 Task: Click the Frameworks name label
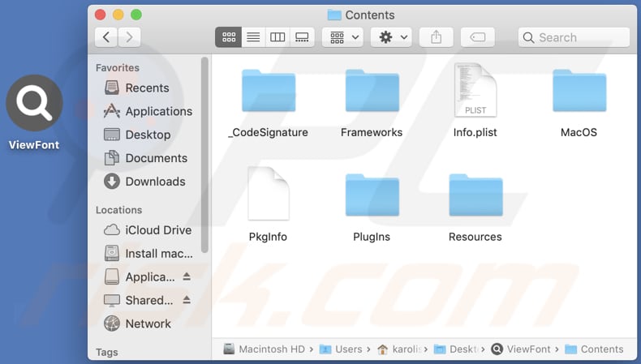pos(372,132)
